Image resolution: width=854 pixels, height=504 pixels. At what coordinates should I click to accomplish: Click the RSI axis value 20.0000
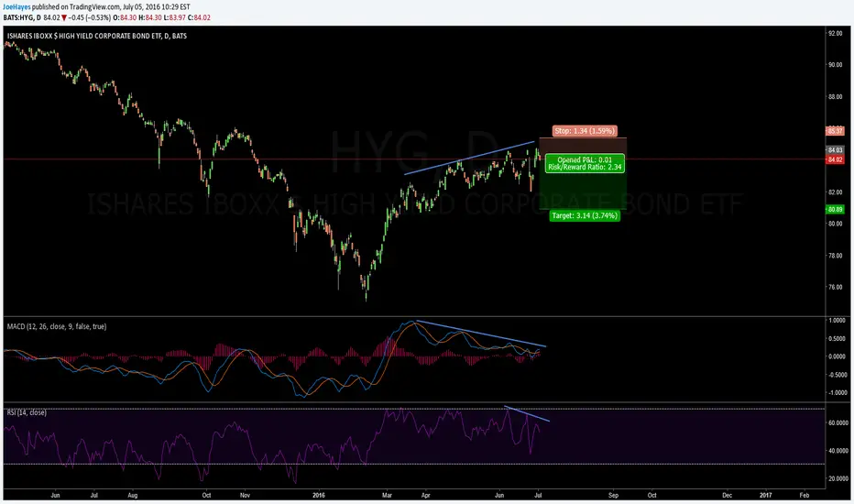click(x=838, y=478)
